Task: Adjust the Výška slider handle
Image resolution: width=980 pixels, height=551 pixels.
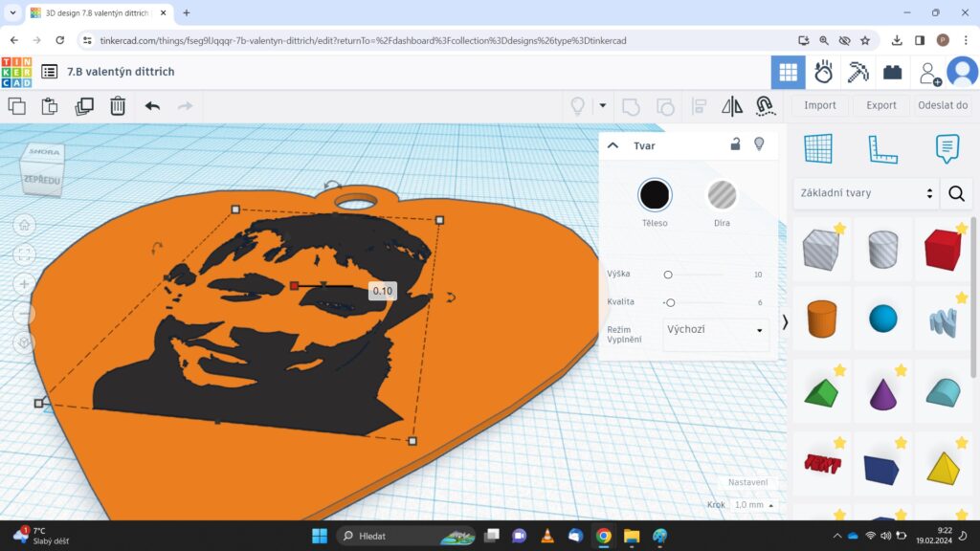Action: [668, 275]
